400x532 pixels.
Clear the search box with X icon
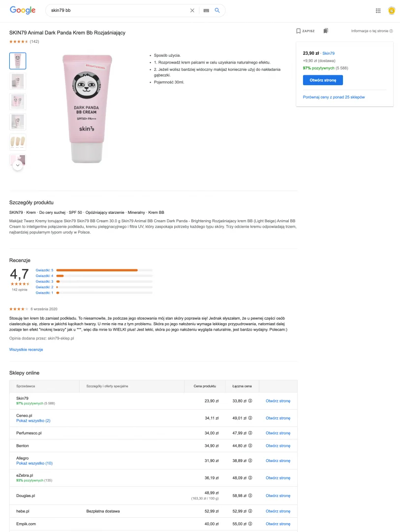pyautogui.click(x=192, y=10)
